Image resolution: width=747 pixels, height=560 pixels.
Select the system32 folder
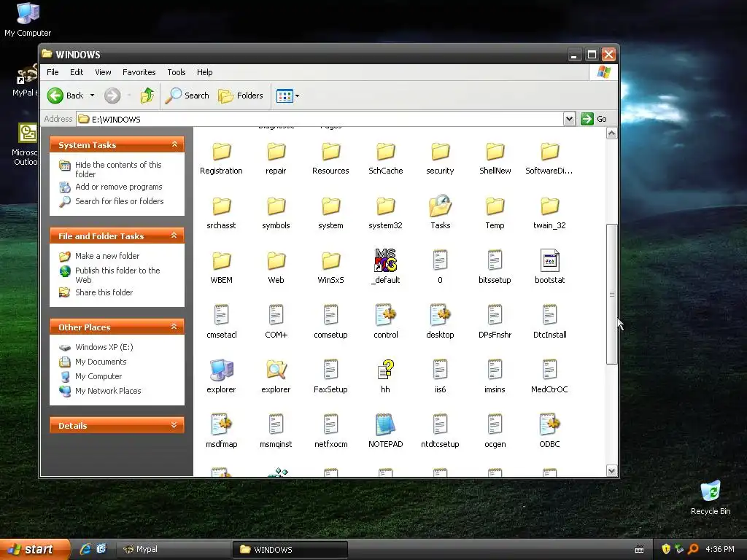pyautogui.click(x=385, y=214)
